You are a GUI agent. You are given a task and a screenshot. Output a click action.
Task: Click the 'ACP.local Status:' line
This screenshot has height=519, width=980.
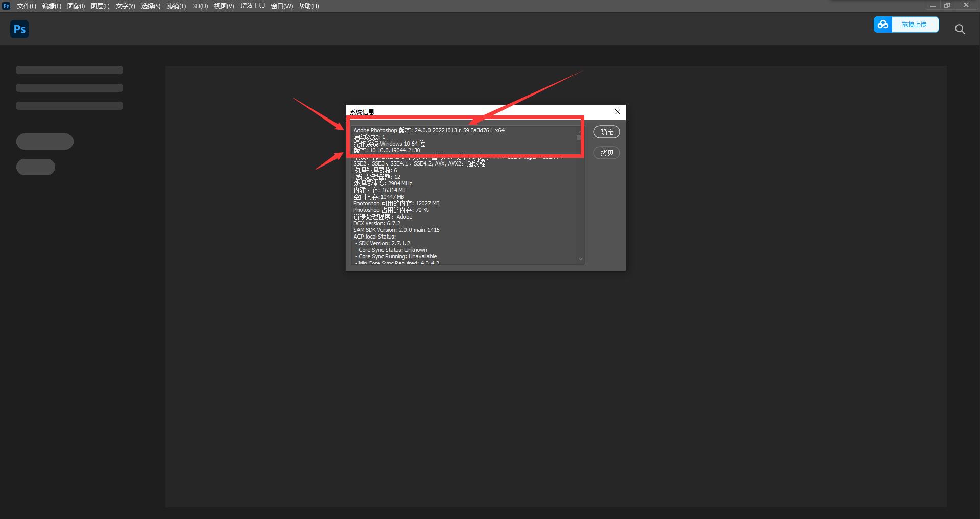click(375, 237)
